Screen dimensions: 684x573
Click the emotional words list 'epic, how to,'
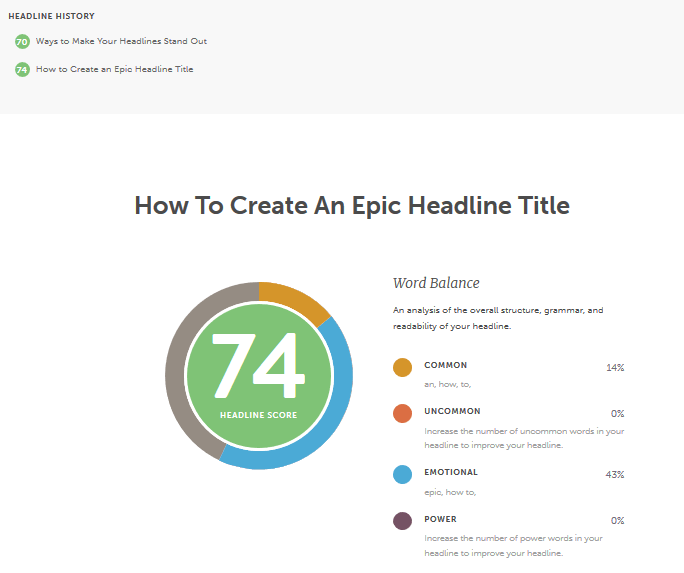tap(450, 492)
